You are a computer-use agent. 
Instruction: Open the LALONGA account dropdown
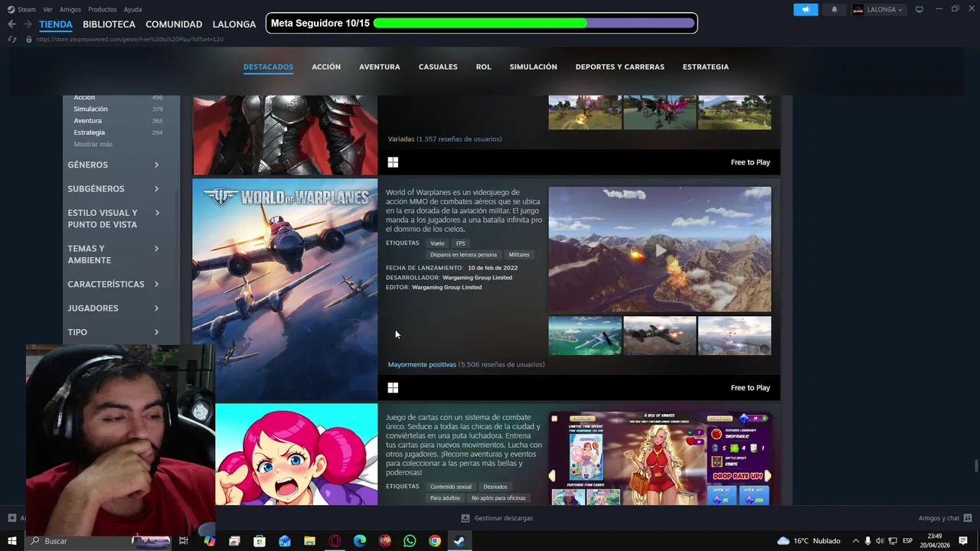pyautogui.click(x=878, y=9)
